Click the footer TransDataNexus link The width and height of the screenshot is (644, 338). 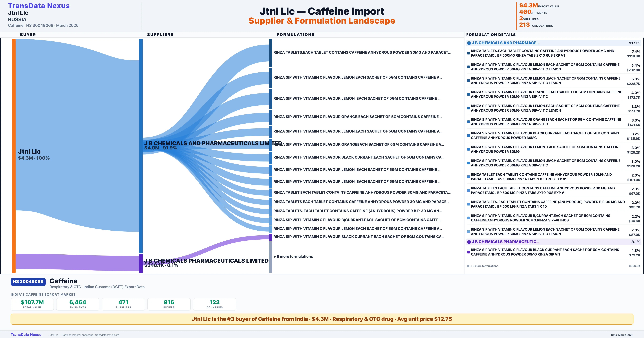click(26, 335)
